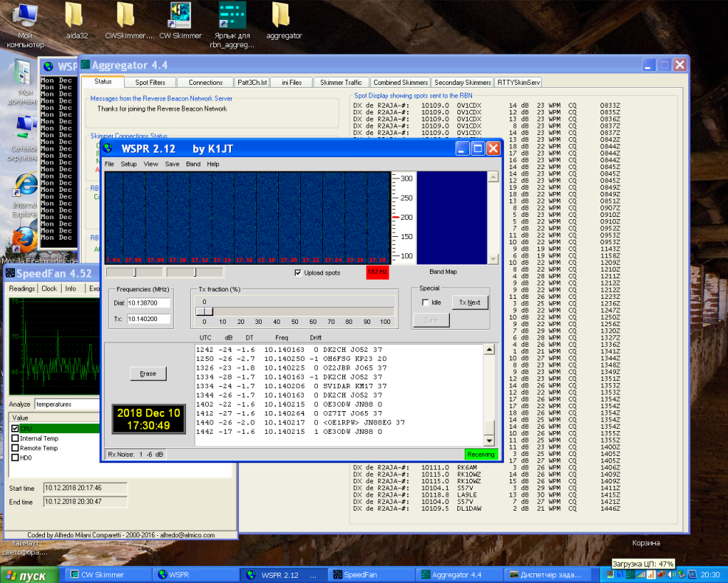Click the Start button on the taskbar

[30, 575]
